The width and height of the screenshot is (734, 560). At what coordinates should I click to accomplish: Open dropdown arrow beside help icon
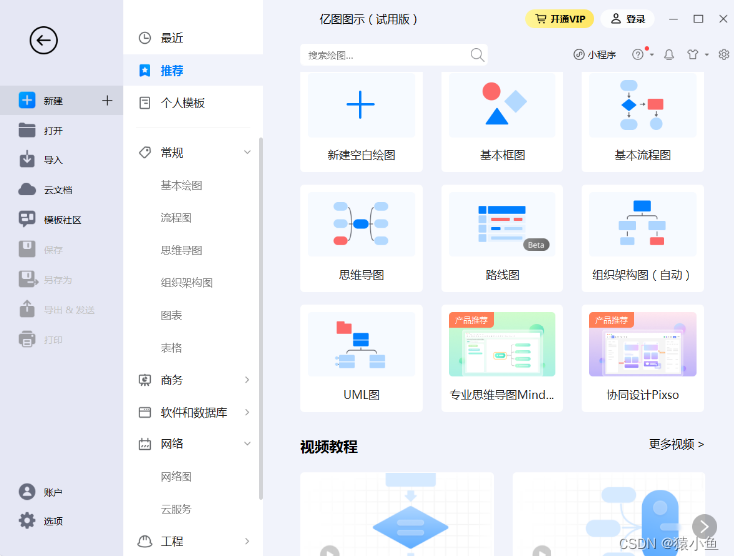click(652, 55)
